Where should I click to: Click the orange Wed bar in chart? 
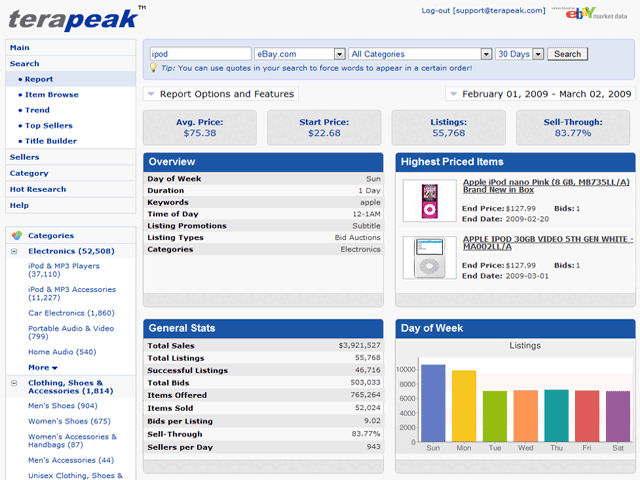(x=526, y=416)
